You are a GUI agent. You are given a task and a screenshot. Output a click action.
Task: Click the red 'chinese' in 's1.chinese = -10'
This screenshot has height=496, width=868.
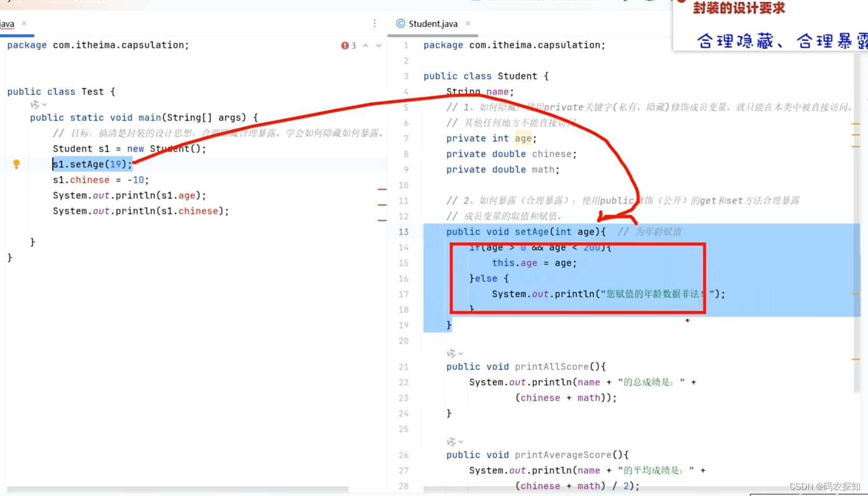(x=90, y=180)
